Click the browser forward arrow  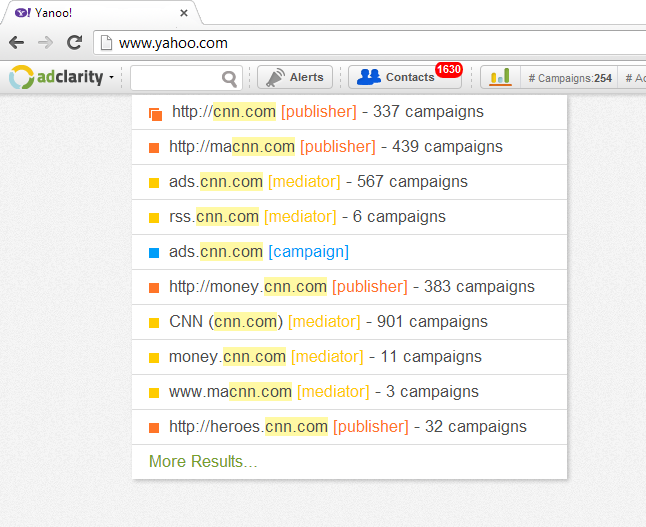45,42
